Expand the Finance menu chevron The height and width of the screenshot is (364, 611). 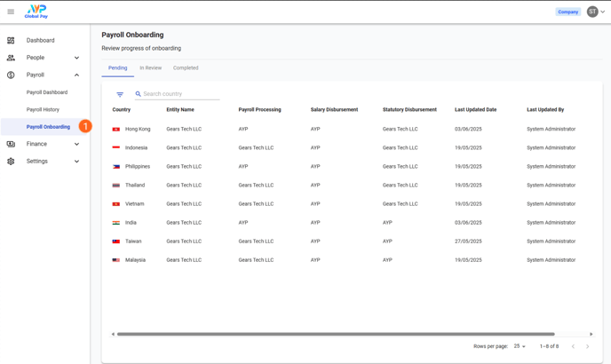(76, 144)
